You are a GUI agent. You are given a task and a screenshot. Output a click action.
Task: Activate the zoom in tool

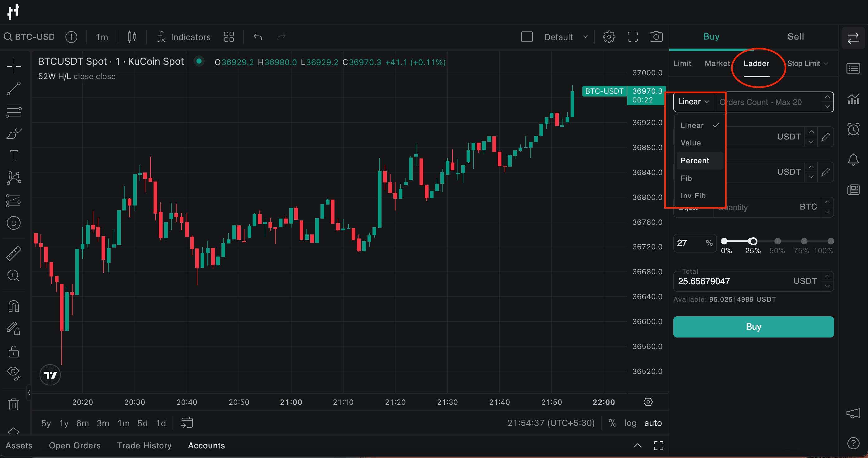tap(13, 276)
